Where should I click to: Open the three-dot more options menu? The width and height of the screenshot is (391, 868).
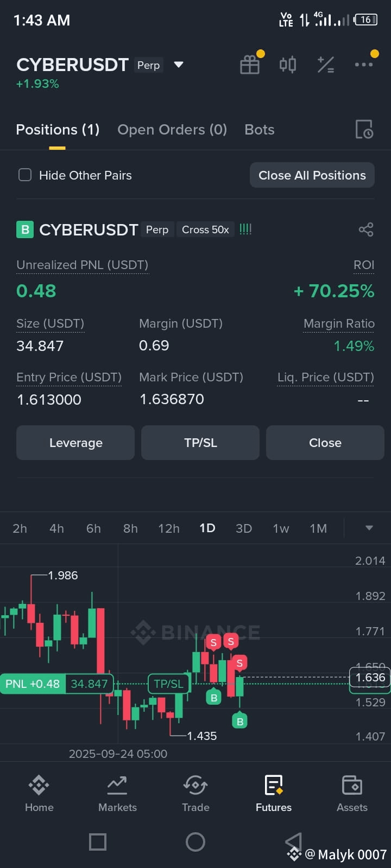pos(364,65)
